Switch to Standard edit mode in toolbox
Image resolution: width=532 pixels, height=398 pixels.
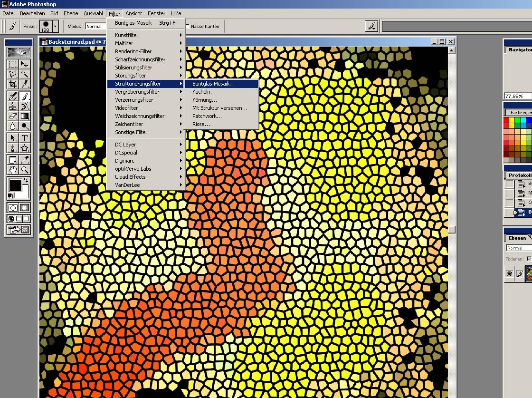13,207
